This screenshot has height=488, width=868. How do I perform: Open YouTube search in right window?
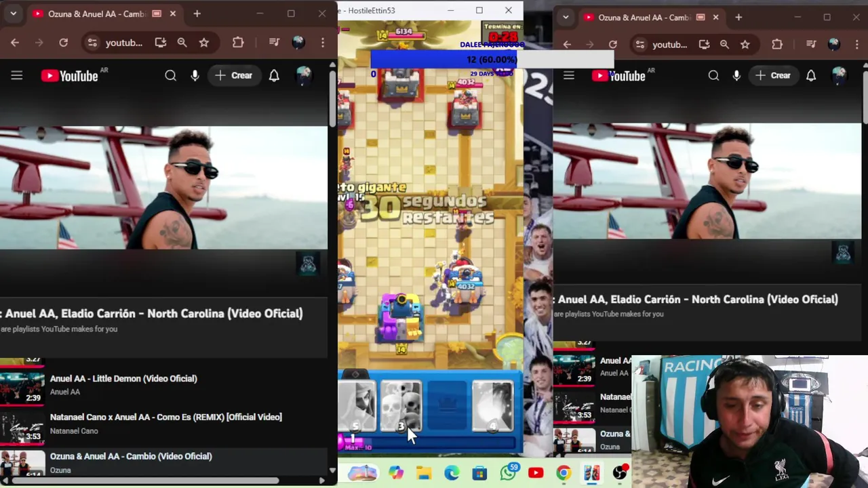click(x=713, y=76)
